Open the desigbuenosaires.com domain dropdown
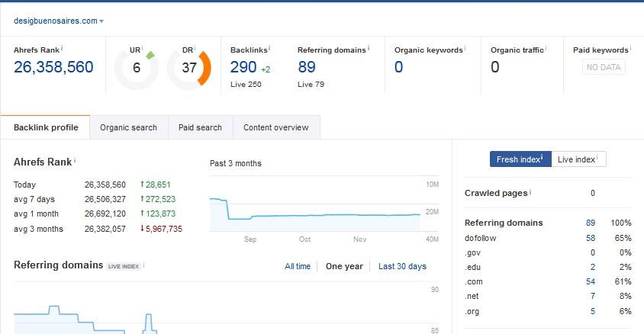Screen dimensions: 644x334 point(59,21)
